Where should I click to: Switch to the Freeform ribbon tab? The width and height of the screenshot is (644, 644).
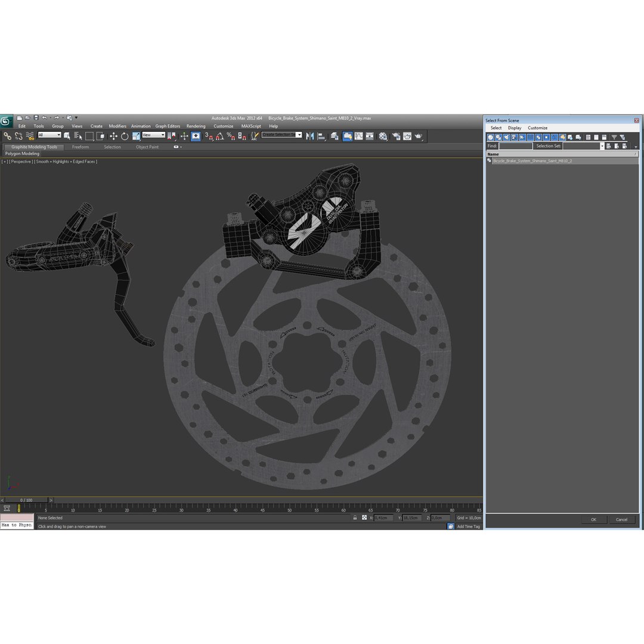click(x=80, y=147)
